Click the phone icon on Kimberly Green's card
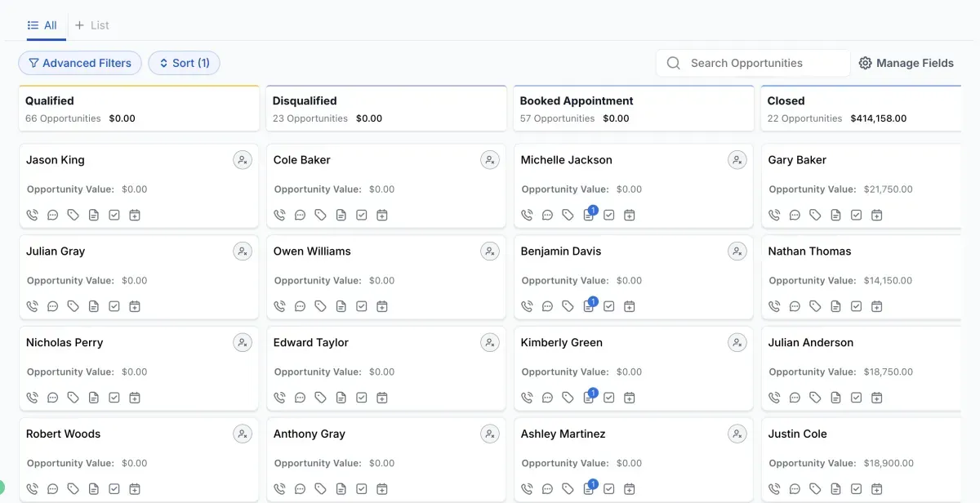 [528, 398]
